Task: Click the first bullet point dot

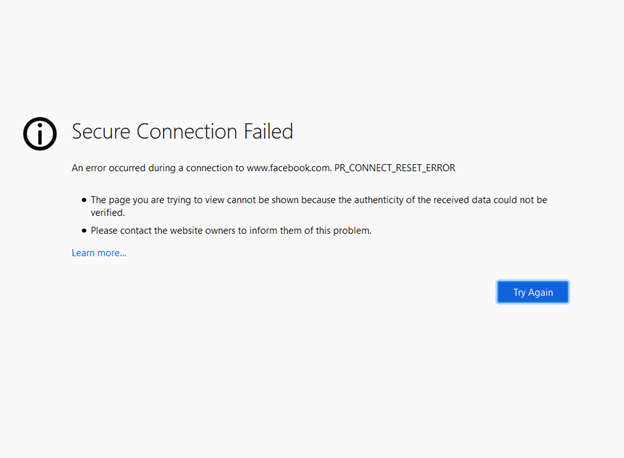Action: pos(83,200)
